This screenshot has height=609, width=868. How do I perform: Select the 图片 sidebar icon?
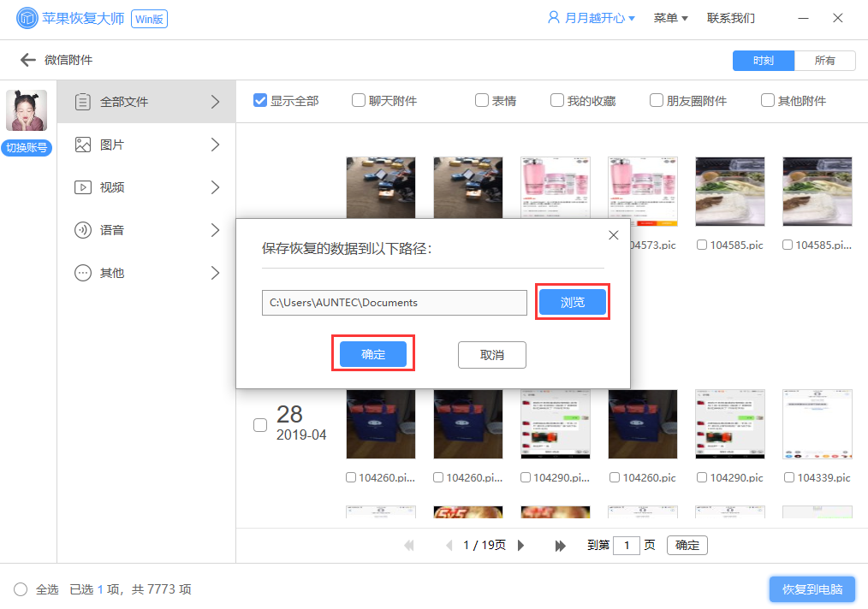tap(83, 144)
